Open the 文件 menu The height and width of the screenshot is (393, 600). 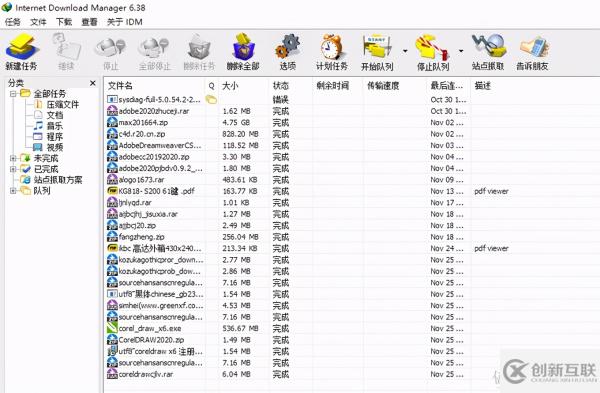click(x=38, y=22)
